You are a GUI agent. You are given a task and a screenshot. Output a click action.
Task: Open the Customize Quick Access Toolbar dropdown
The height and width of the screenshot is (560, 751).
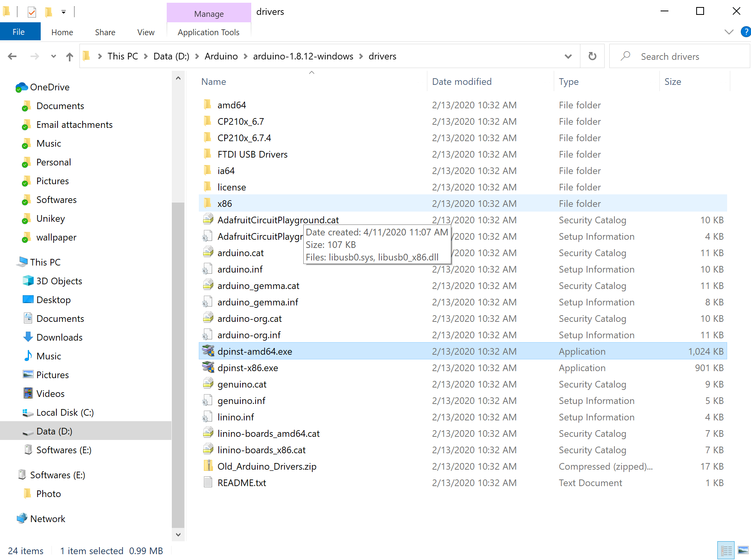click(x=63, y=12)
